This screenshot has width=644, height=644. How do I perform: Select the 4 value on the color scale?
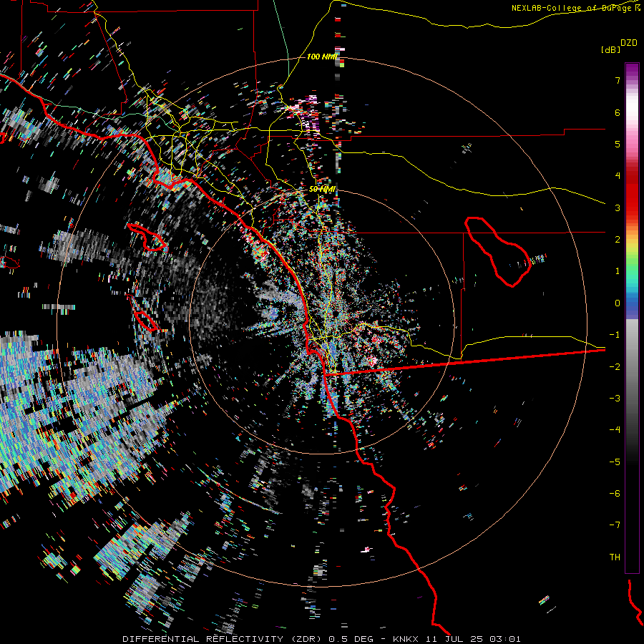(618, 176)
